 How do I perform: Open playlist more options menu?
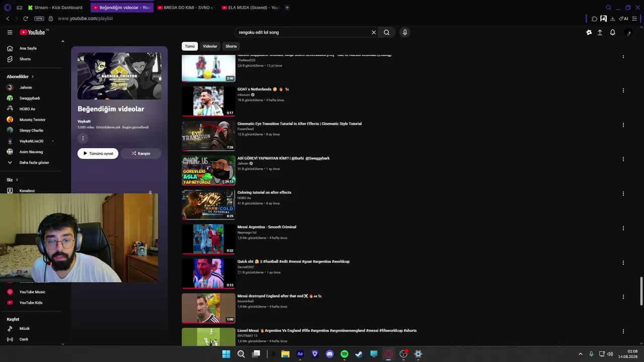(83, 138)
